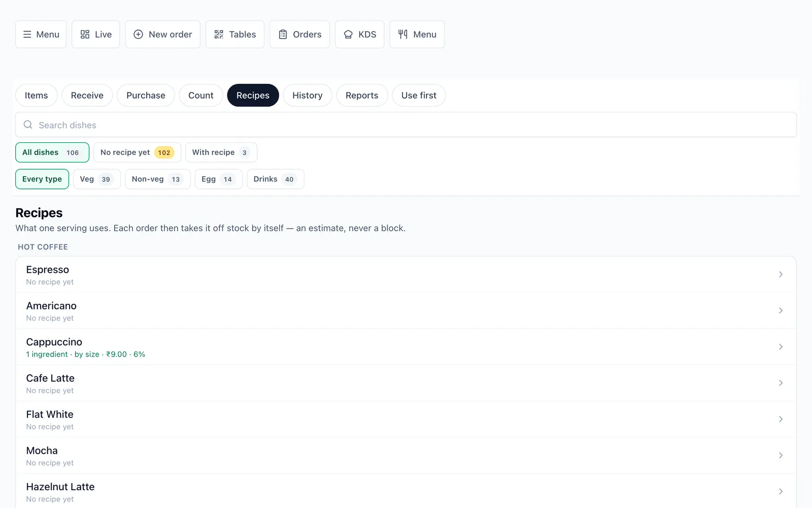Select the Recipes tab

(x=253, y=96)
